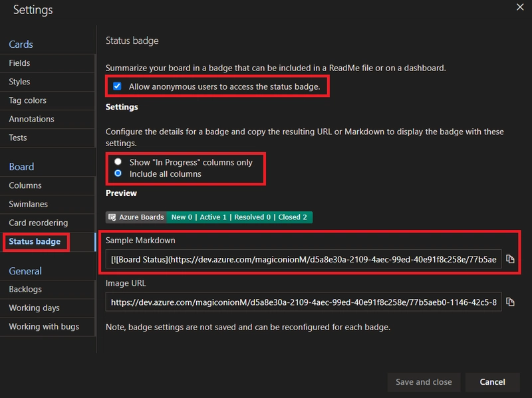Select Include all columns option

(118, 173)
